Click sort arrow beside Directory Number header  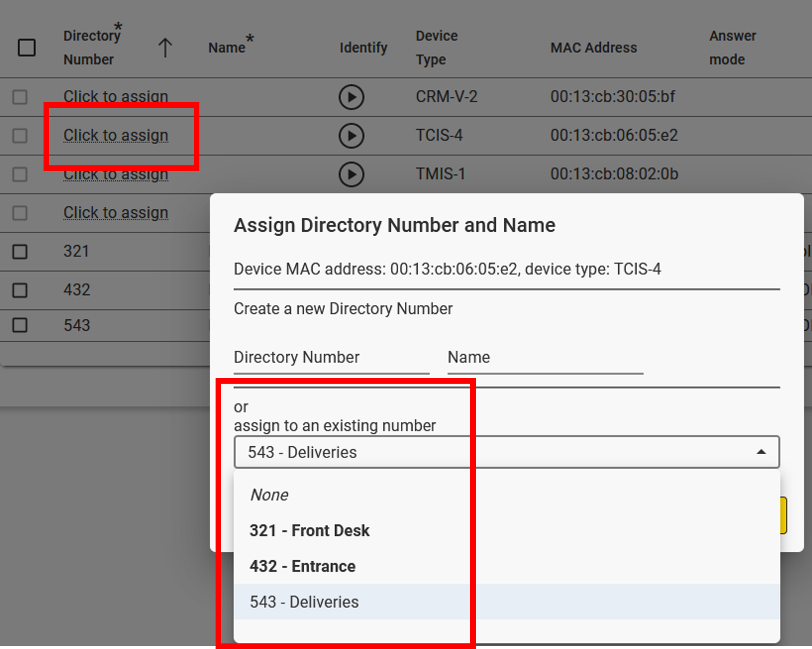pyautogui.click(x=165, y=48)
